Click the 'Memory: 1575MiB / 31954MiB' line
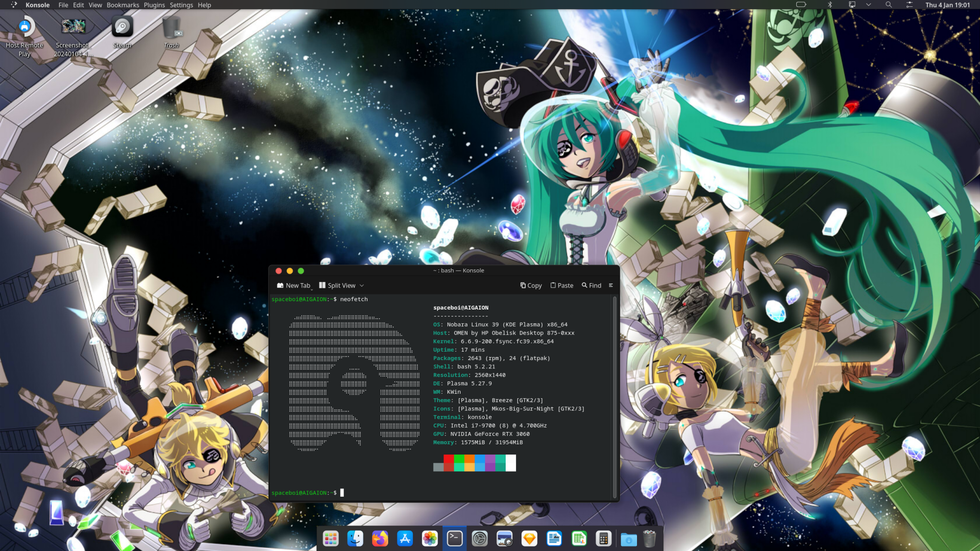Image resolution: width=980 pixels, height=551 pixels. coord(478,442)
